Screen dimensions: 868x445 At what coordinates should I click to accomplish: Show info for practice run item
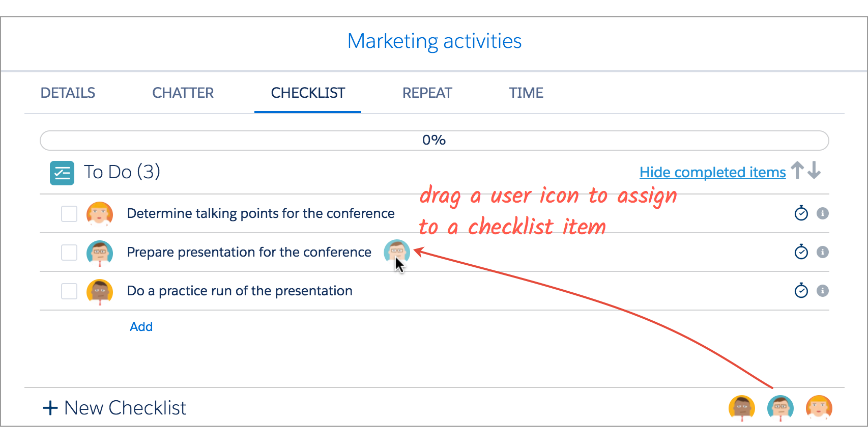click(x=823, y=291)
